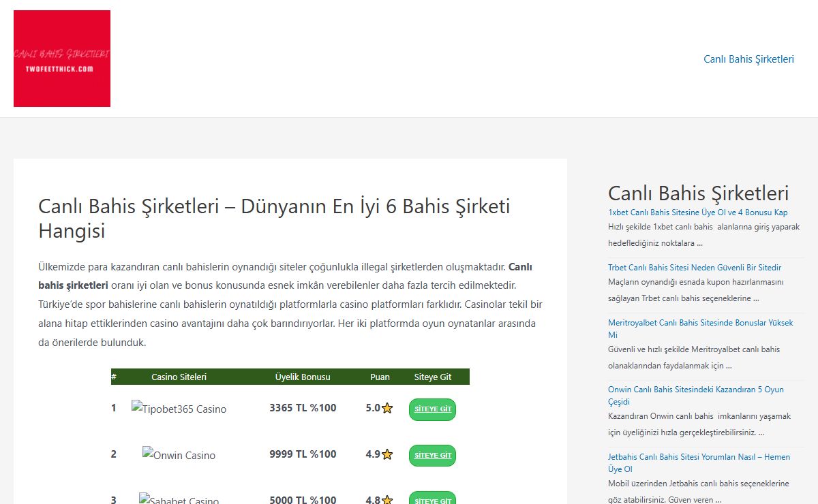The height and width of the screenshot is (504, 818).
Task: Click the Onwin Casino logo image
Action: pos(179,455)
